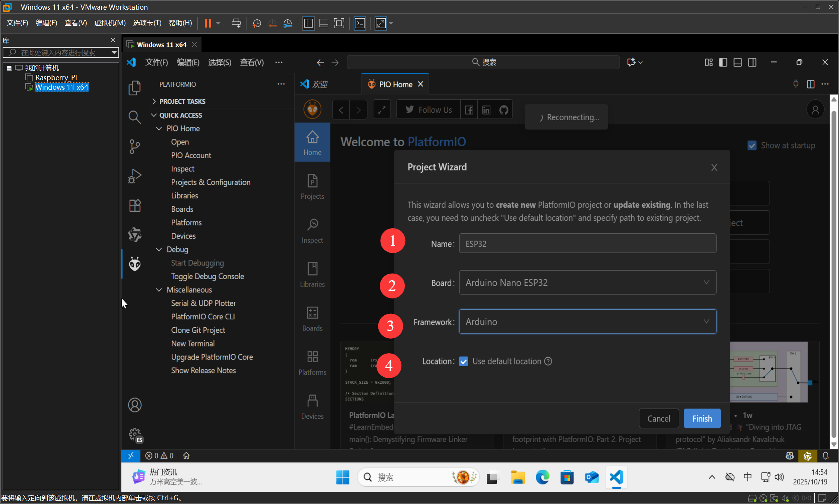
Task: Click the PlatformIO Home status bar icon
Action: (x=186, y=456)
